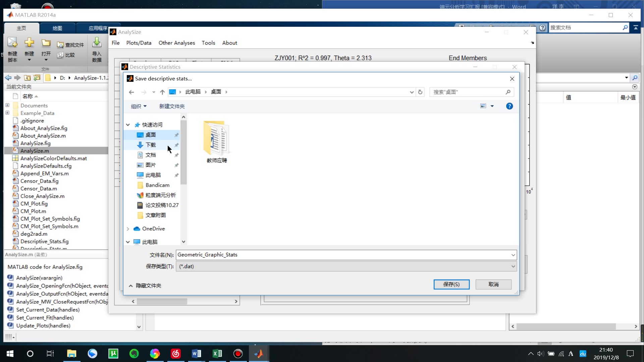Open the Plots/Data menu
The height and width of the screenshot is (362, 644).
(139, 43)
